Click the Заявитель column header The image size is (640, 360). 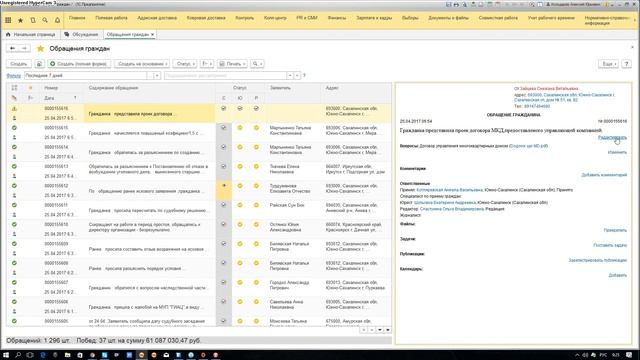coord(280,88)
